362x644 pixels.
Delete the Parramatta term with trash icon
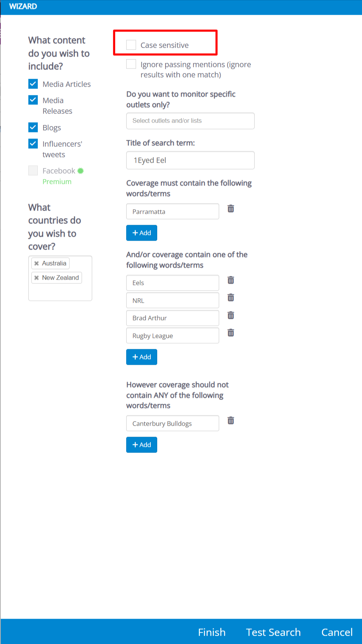(231, 208)
